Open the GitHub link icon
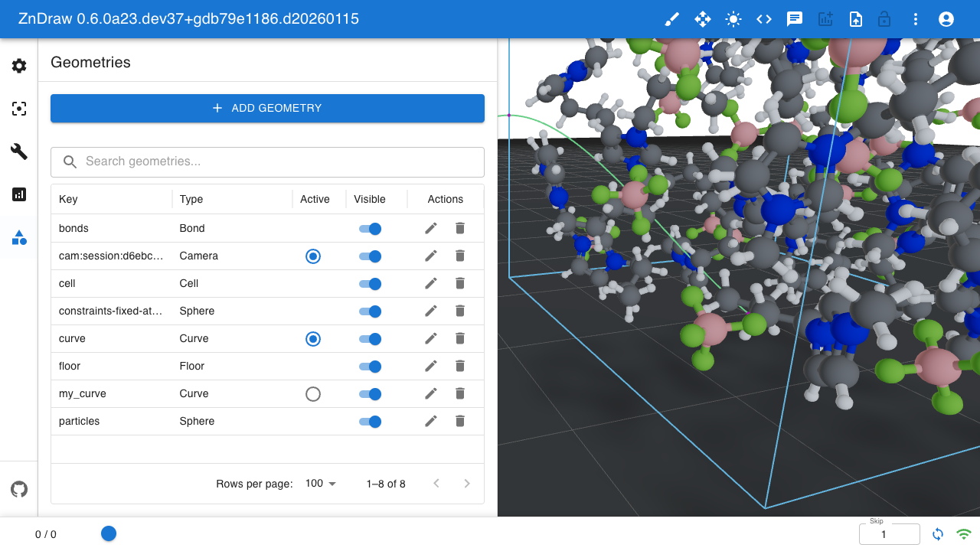 click(x=19, y=489)
